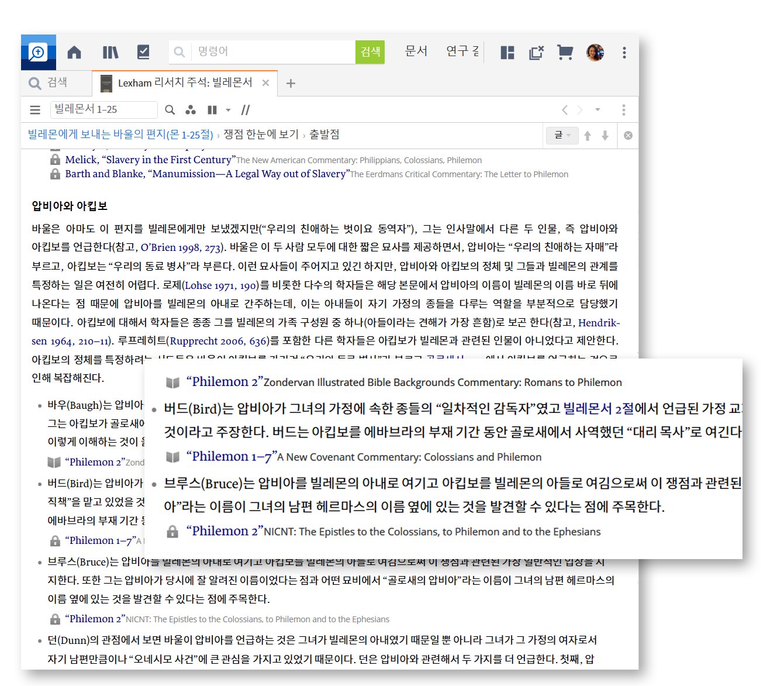Open the Library books icon
The image size is (784, 686).
point(110,52)
